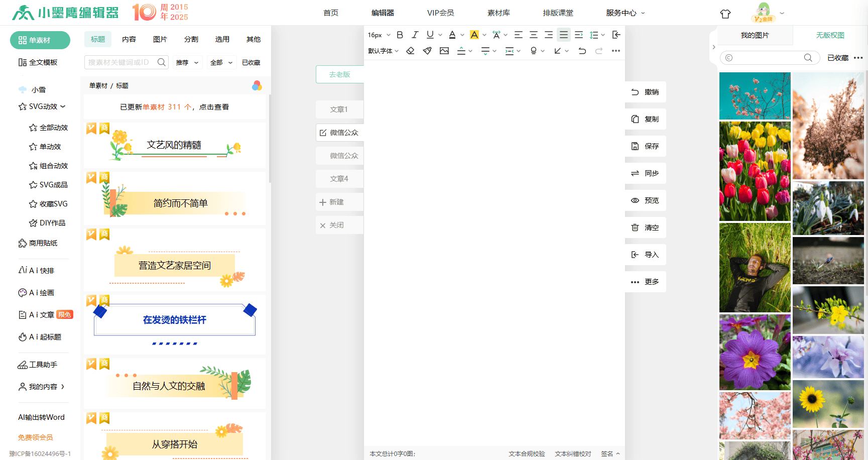Select the red and yellow tulips image

[755, 171]
